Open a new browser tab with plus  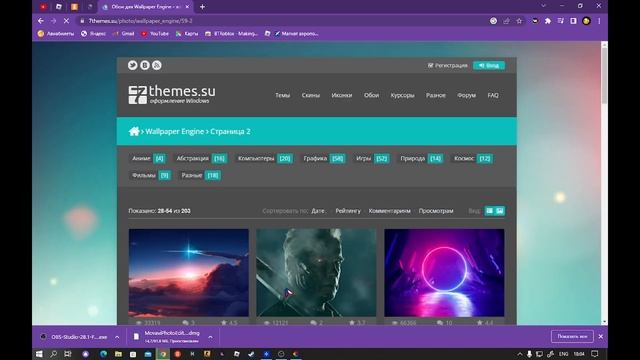pos(202,7)
